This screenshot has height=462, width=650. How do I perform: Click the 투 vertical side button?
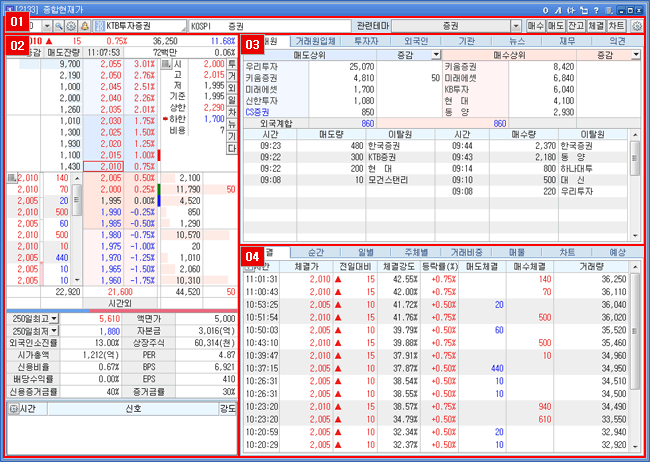[x=232, y=63]
